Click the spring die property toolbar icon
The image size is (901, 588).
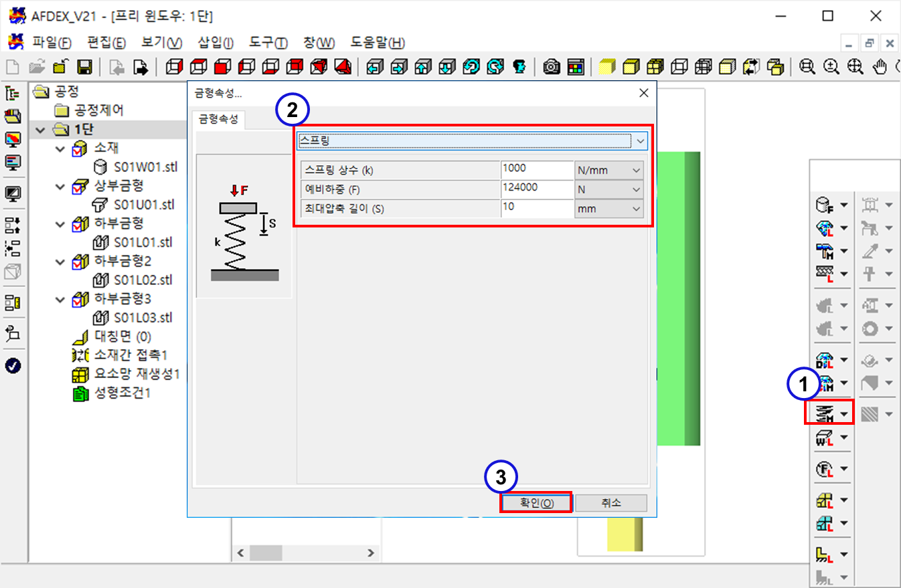(823, 414)
